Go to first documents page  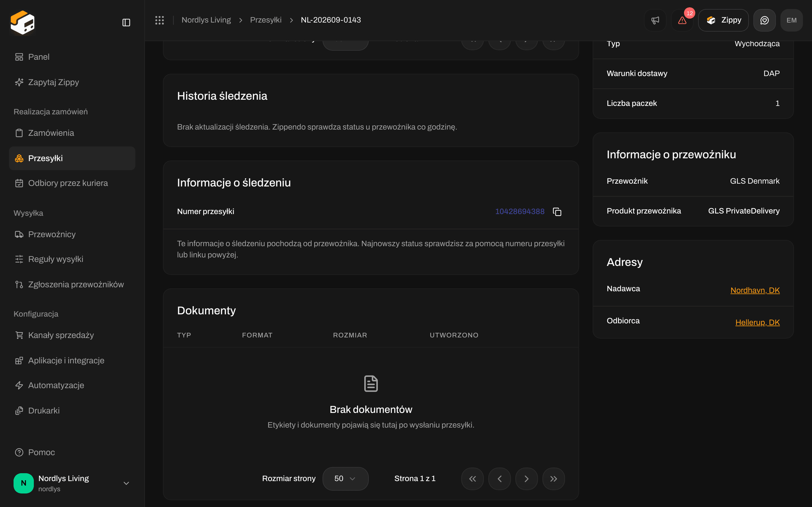473,479
